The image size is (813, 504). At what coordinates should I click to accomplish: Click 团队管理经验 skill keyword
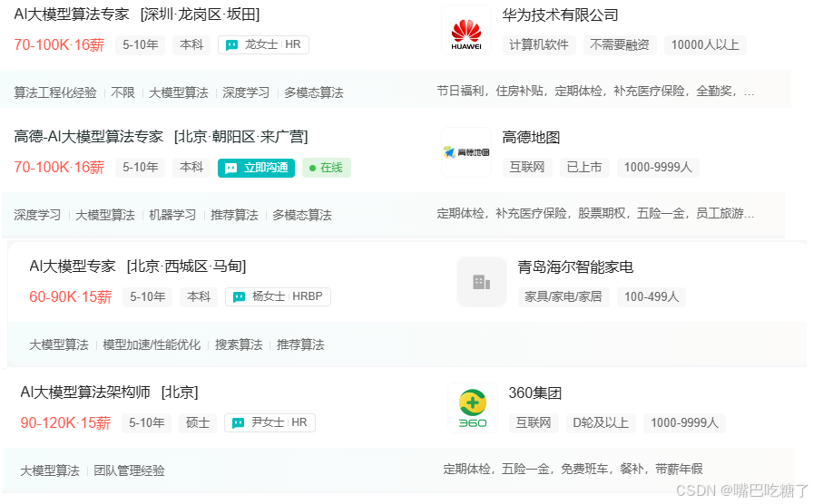129,470
